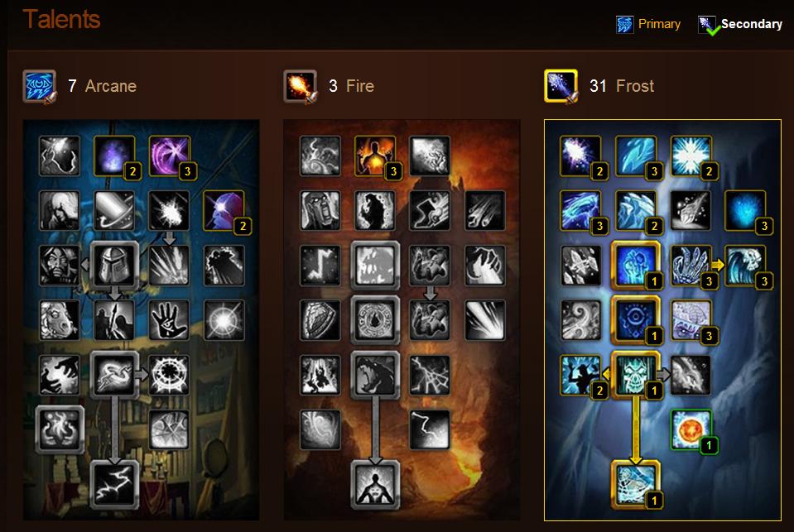Select the lightning bolt talent at Arcane bottom
794x532 pixels.
[115, 484]
